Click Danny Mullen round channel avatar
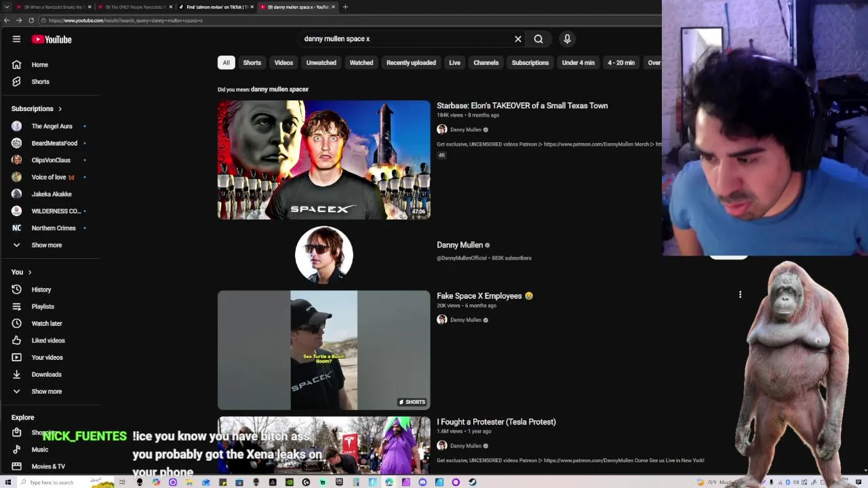Screen dimensions: 868x488 pos(324,255)
